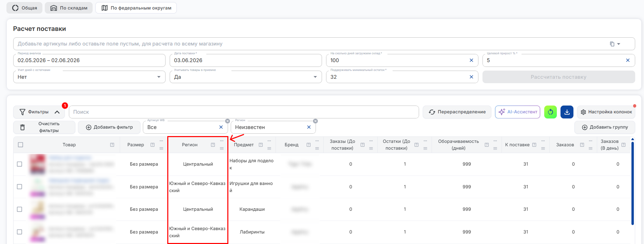
Task: Open the Оборачиваемость (дней) column menu
Action: (x=495, y=149)
